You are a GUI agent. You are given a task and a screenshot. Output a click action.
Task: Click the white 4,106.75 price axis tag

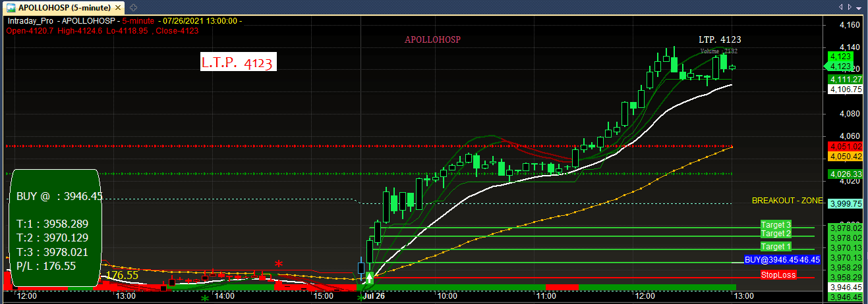coord(846,89)
